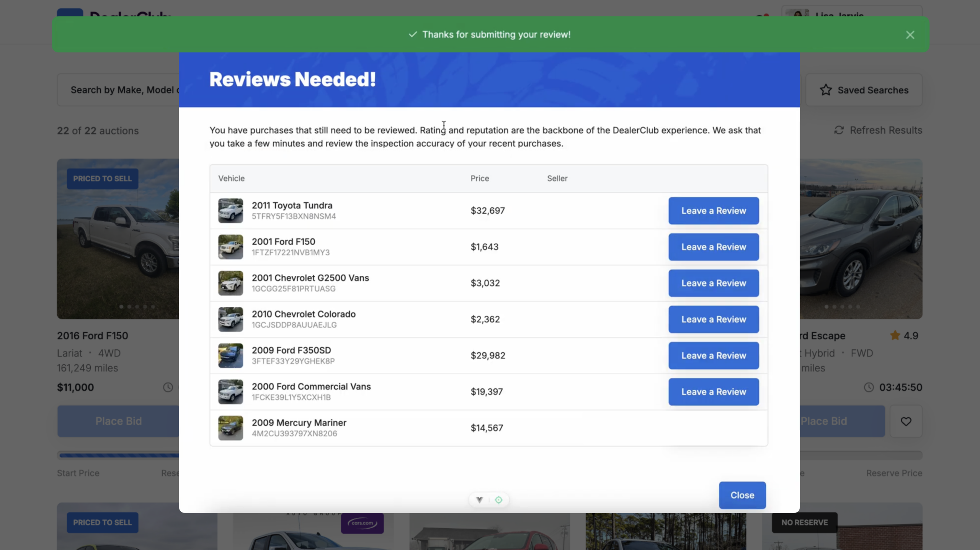Screen dimensions: 980x550
Task: Click the PRICED TO SELL badge on F150 card
Action: [x=102, y=179]
